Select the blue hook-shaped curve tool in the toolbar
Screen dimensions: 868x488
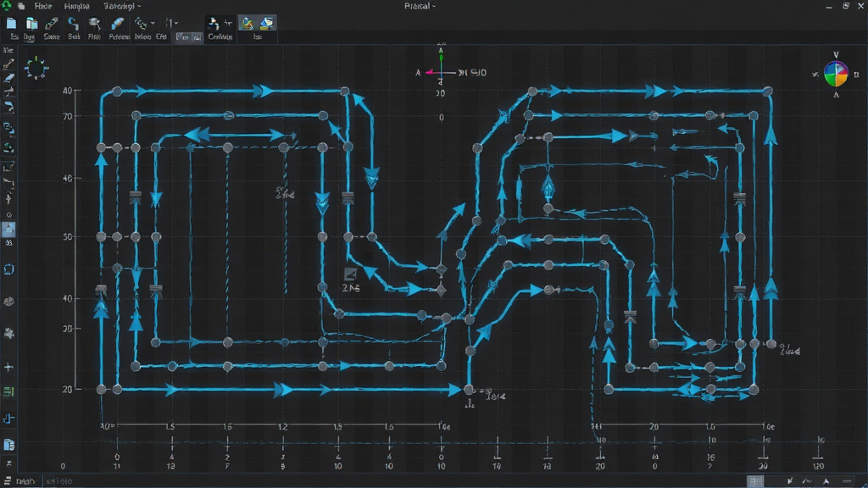[x=74, y=23]
